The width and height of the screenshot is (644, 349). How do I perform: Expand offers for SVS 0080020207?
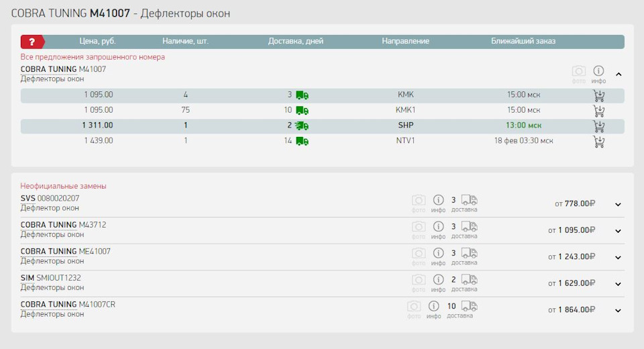(618, 204)
